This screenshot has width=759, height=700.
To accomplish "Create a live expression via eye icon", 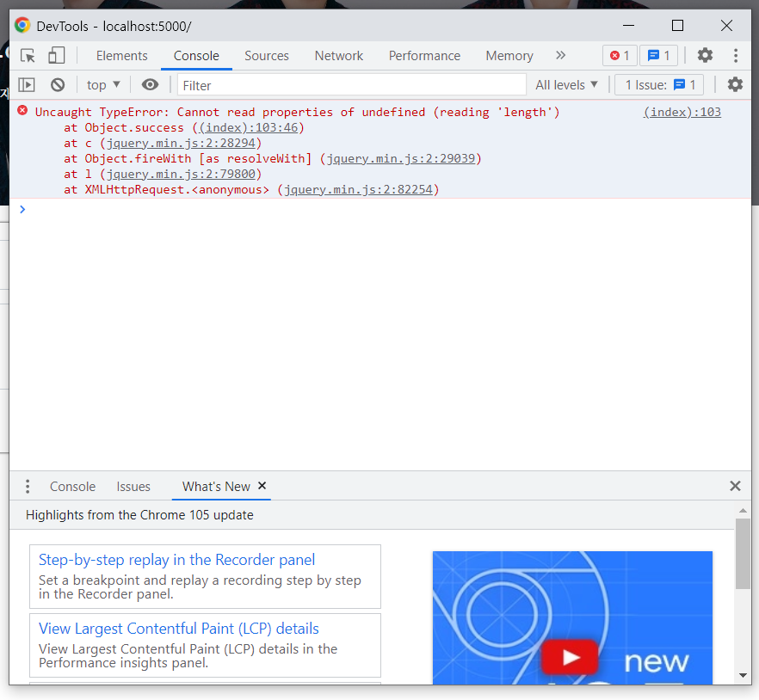I will tap(150, 85).
